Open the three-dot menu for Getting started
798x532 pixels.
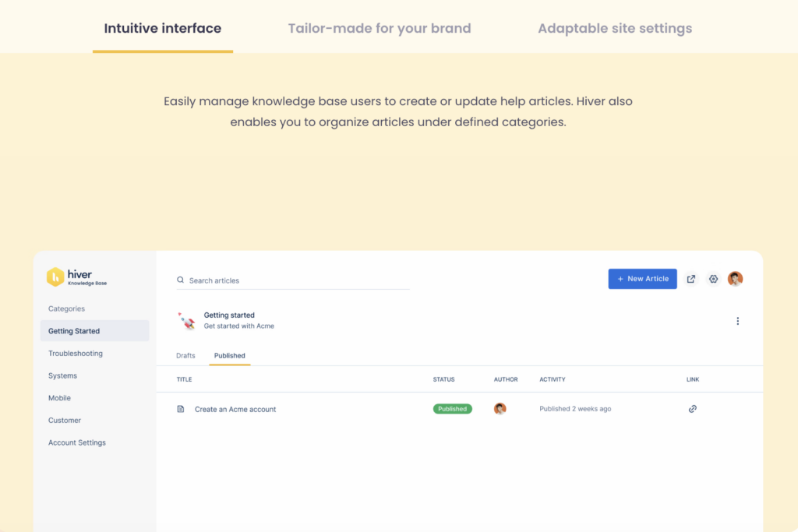click(737, 321)
